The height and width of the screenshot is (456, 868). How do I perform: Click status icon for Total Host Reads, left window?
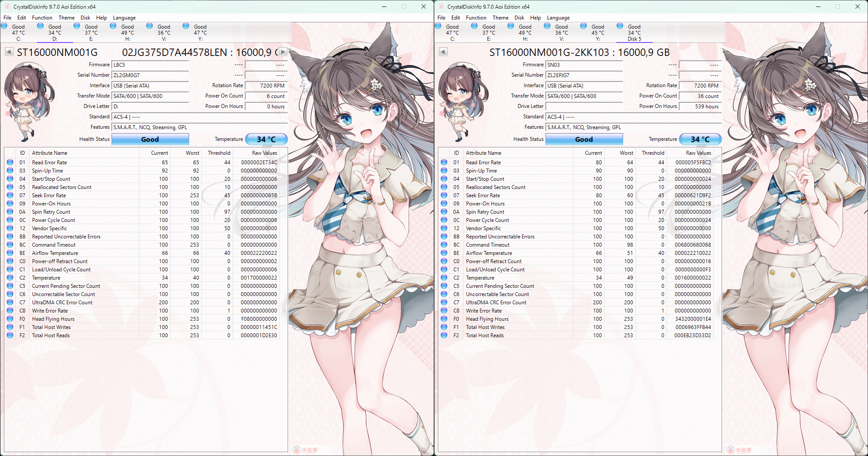pos(10,335)
